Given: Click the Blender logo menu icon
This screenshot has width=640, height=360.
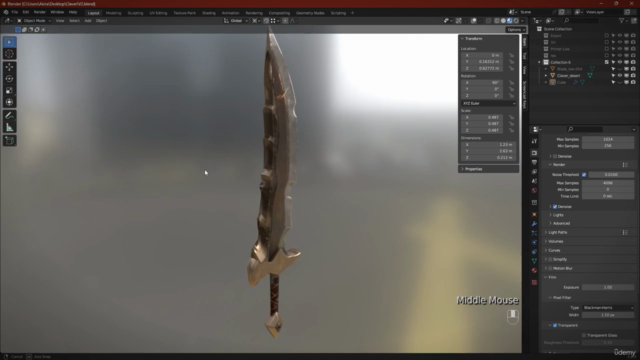Looking at the screenshot, I should (6, 12).
